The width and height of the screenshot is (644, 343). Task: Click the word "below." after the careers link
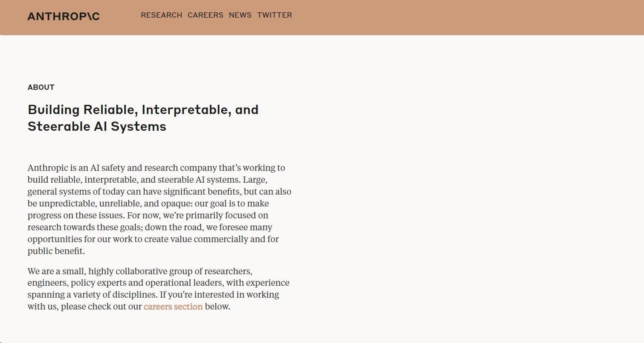218,306
